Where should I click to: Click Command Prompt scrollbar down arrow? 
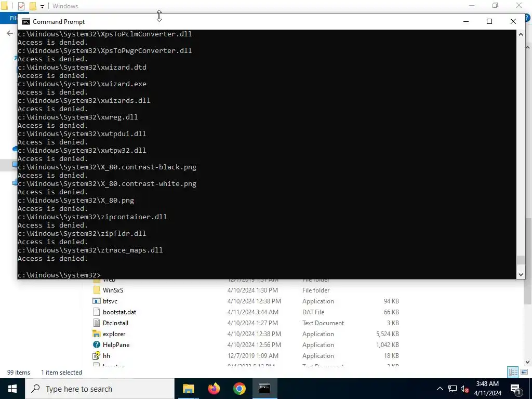point(521,275)
